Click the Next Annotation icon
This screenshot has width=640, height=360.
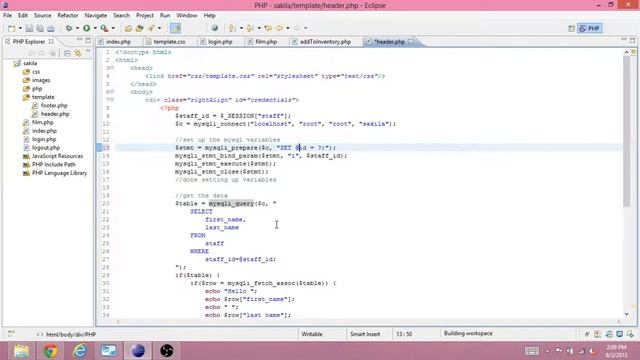point(232,28)
